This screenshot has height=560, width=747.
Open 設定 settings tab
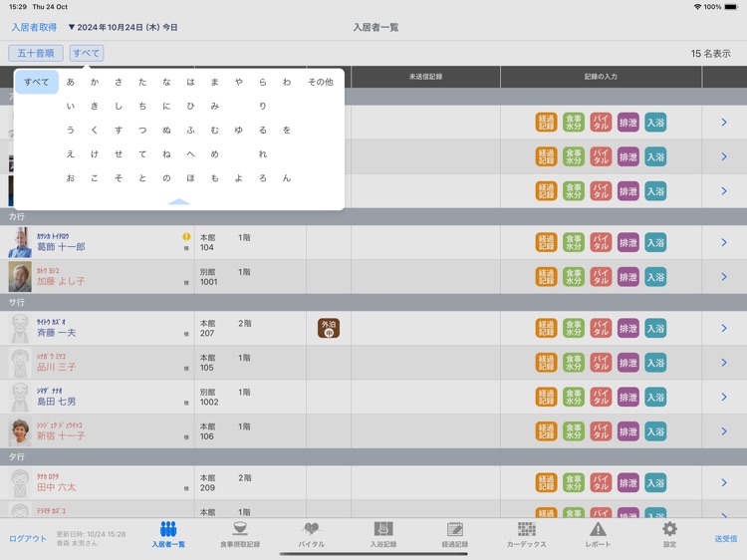[670, 535]
